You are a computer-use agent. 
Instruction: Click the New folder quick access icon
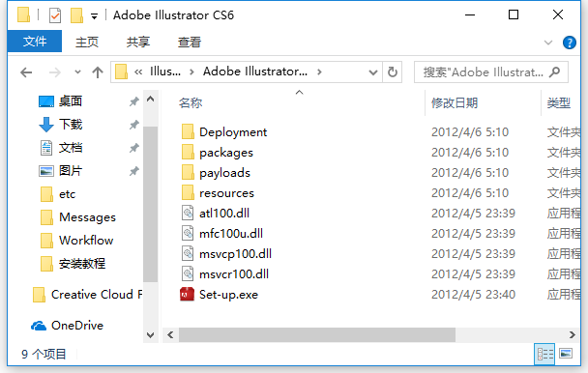76,15
